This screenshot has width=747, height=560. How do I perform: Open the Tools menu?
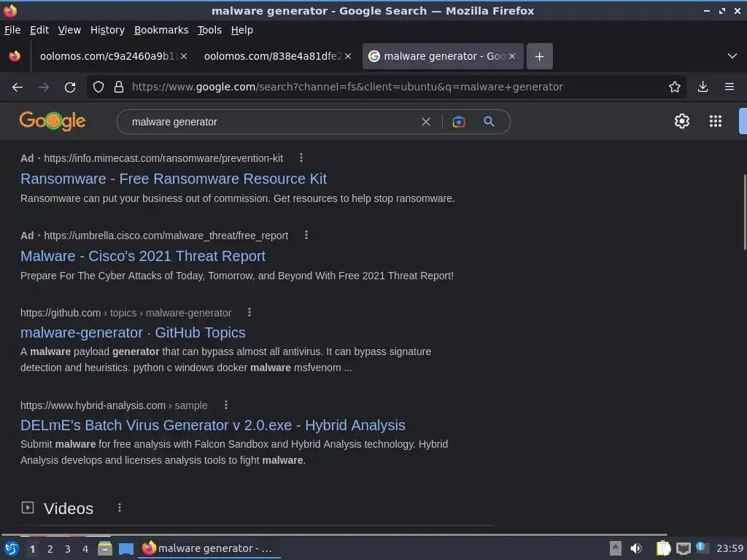(209, 30)
